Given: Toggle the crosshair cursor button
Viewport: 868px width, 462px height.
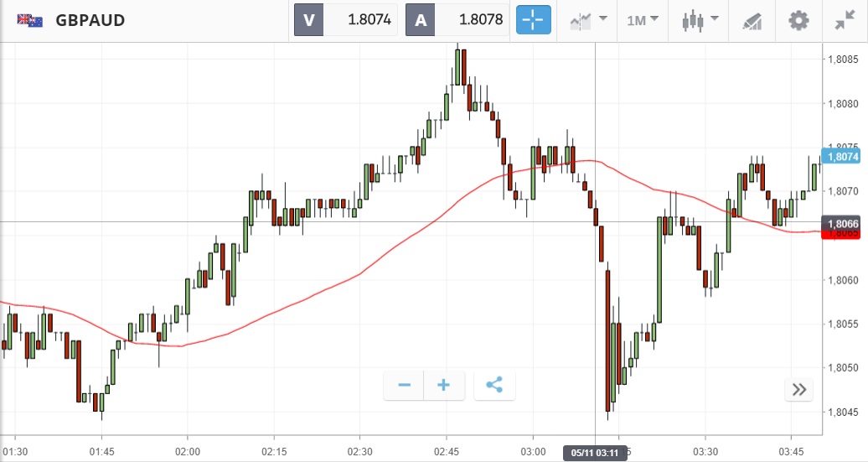Looking at the screenshot, I should 533,20.
